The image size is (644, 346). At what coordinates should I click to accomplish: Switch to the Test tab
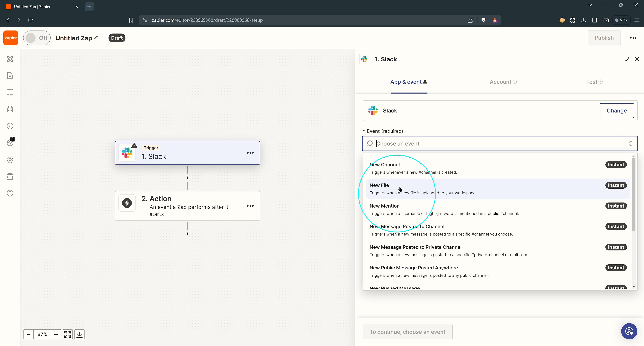[x=594, y=82]
